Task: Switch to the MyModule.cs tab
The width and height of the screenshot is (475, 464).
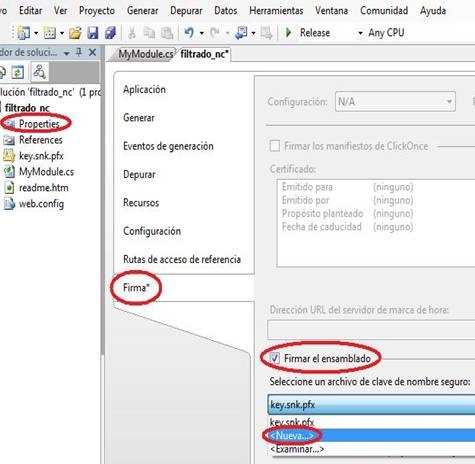Action: [x=146, y=54]
